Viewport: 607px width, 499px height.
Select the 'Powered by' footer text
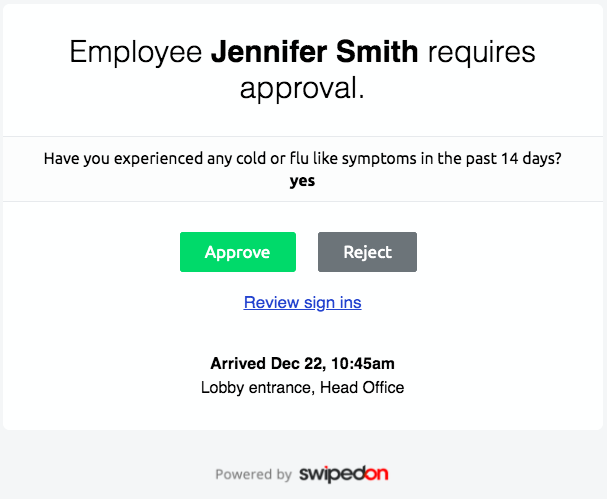point(254,475)
